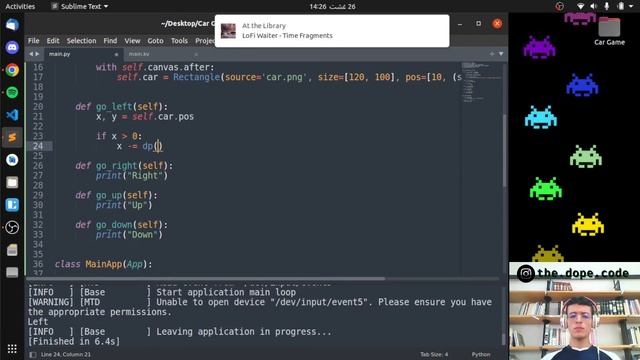The image size is (640, 360).
Task: Open the Wi-Fi network indicator
Action: 580,6
